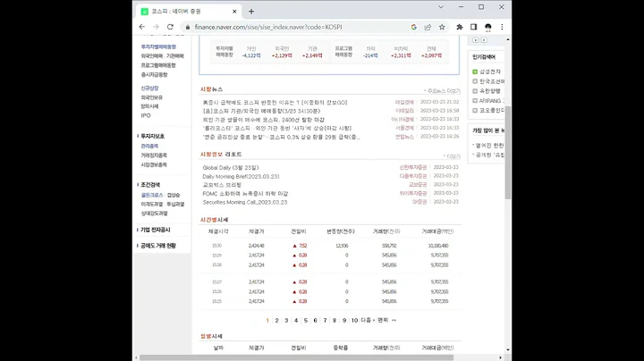Open a new tab with the plus icon

[251, 12]
